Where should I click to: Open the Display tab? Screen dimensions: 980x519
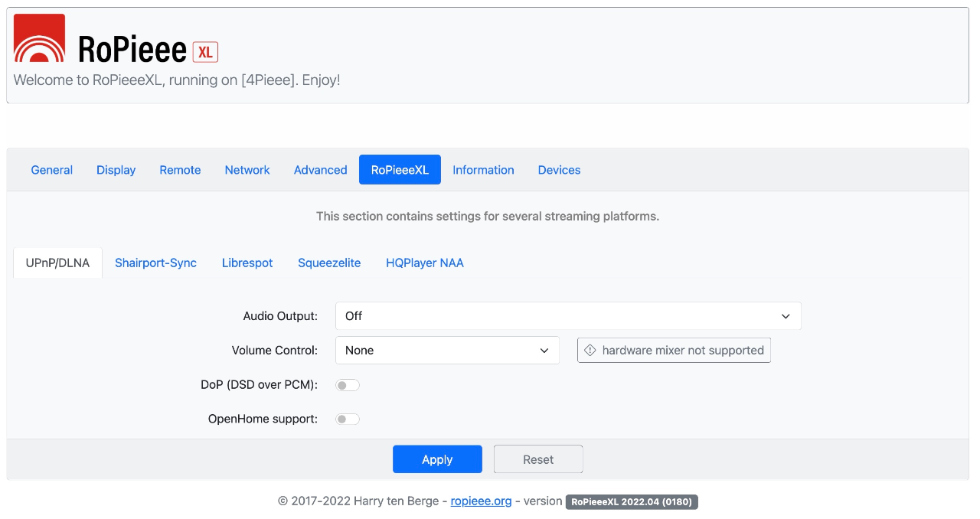coord(116,170)
